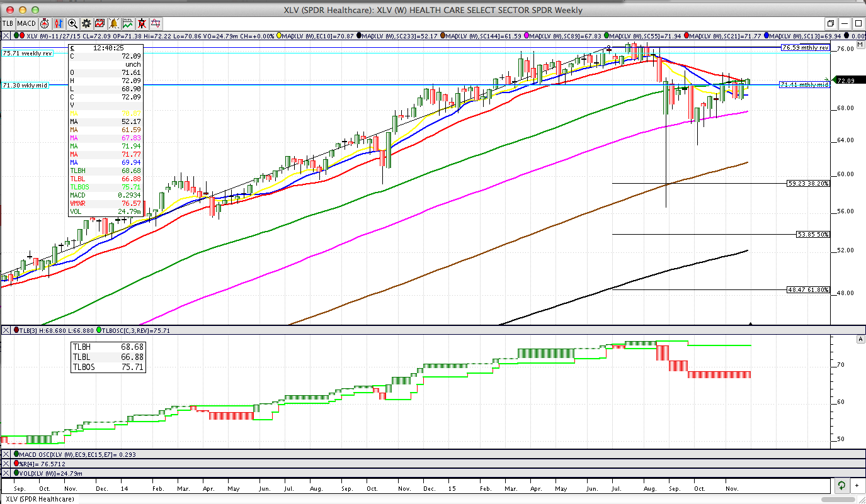The height and width of the screenshot is (504, 866).
Task: Click blue MA SC13 color dot
Action: 766,36
